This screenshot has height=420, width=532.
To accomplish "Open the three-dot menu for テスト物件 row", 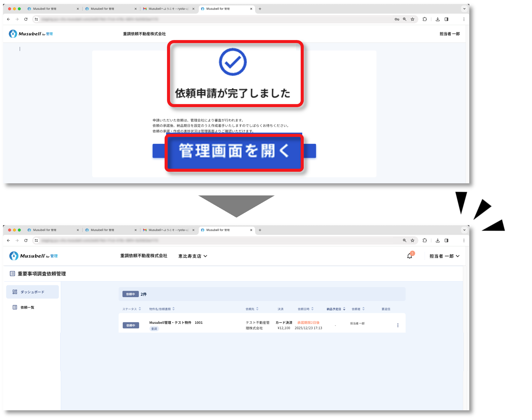I will click(398, 325).
